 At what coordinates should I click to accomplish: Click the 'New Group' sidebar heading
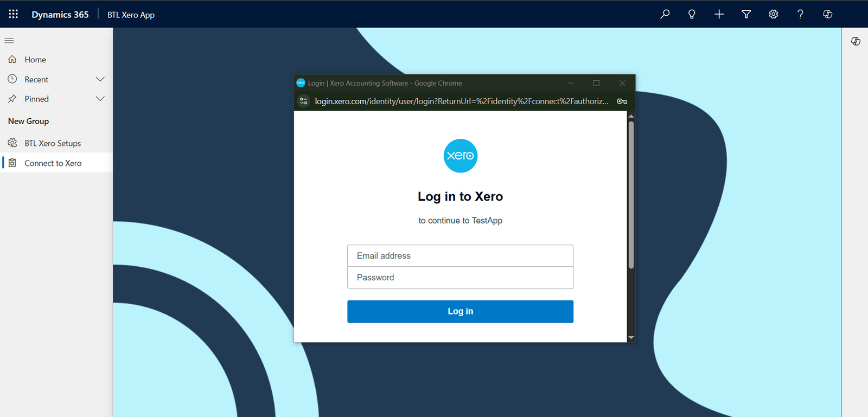tap(29, 121)
